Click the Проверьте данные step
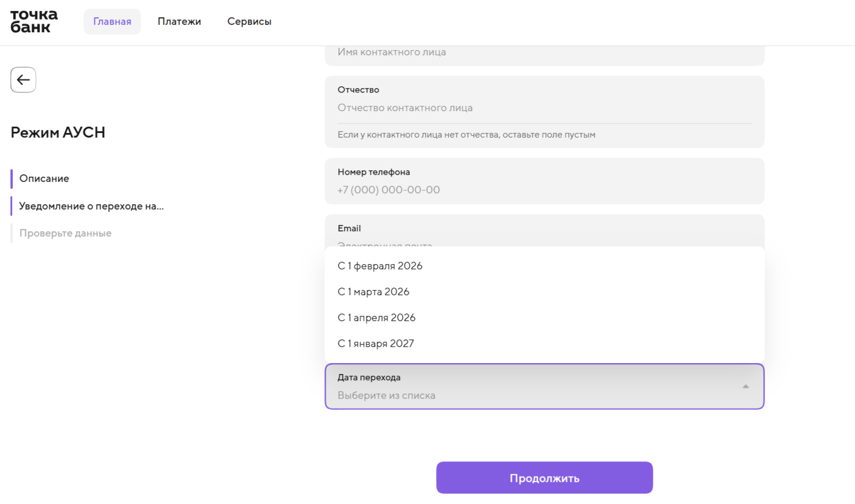This screenshot has height=504, width=855. tap(66, 233)
